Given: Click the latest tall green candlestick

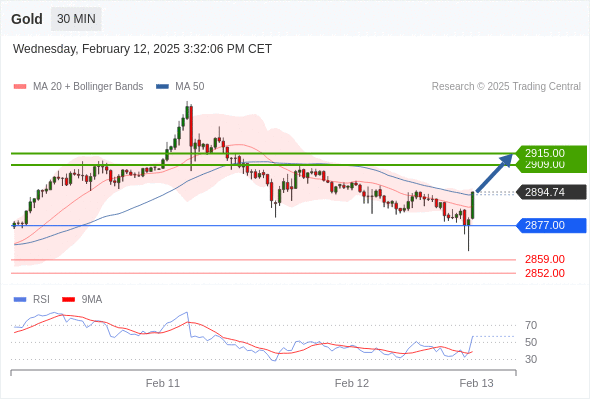Looking at the screenshot, I should tap(473, 205).
